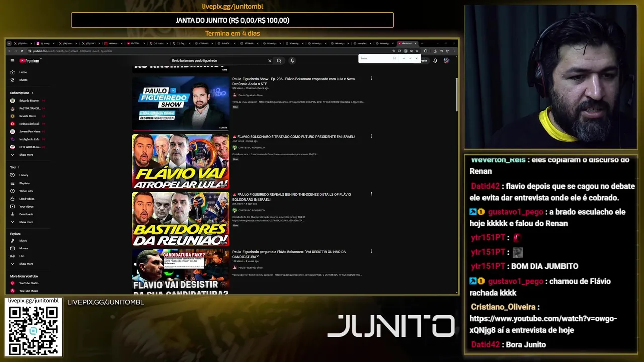
Task: Close the find-in-page bar
Action: click(416, 58)
